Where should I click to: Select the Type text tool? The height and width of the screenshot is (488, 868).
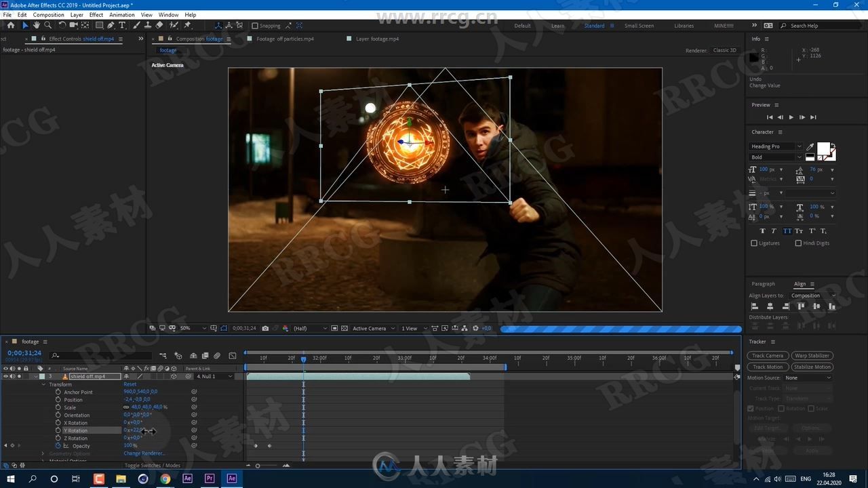click(x=122, y=25)
